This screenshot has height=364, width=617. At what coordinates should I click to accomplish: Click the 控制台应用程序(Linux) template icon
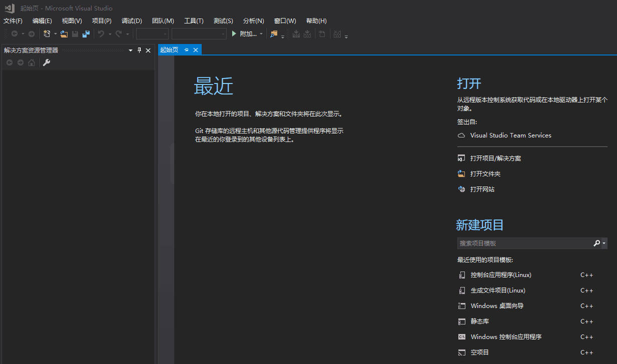[x=461, y=275]
